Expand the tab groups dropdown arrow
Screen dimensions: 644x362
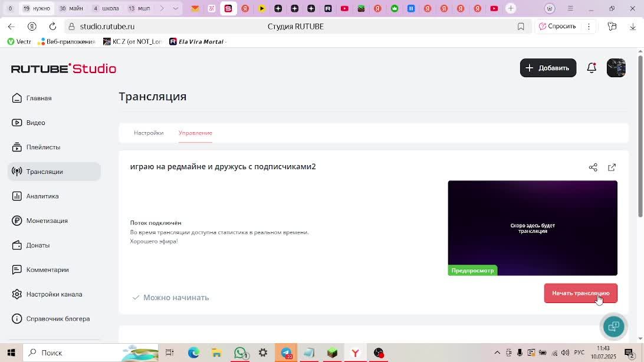coord(176,8)
